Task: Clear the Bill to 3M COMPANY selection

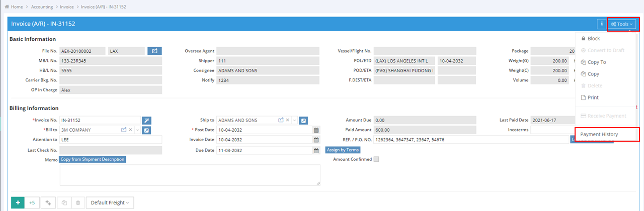Action: (130, 130)
